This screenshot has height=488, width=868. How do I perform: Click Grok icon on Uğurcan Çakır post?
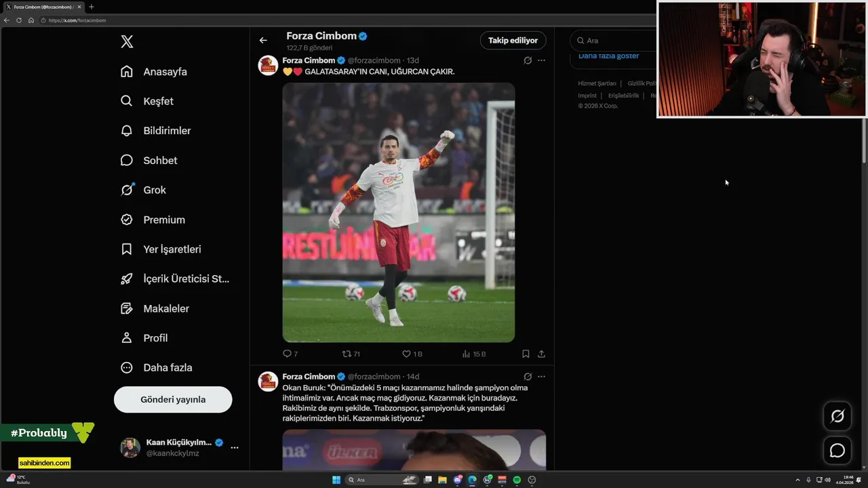pyautogui.click(x=528, y=60)
